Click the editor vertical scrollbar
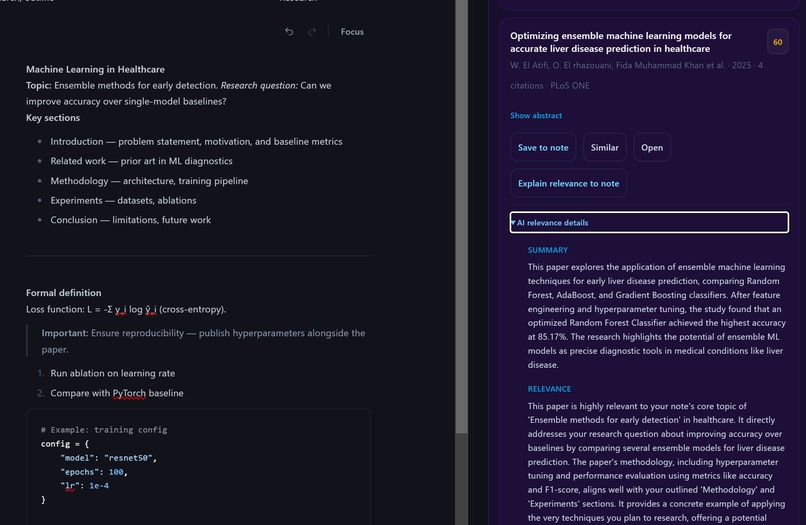The image size is (806, 525). tap(462, 216)
